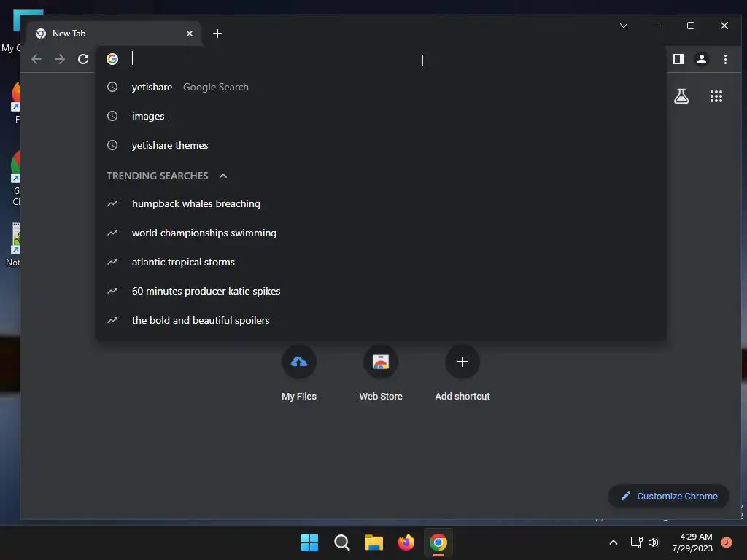Click the Customize Chrome button

669,496
